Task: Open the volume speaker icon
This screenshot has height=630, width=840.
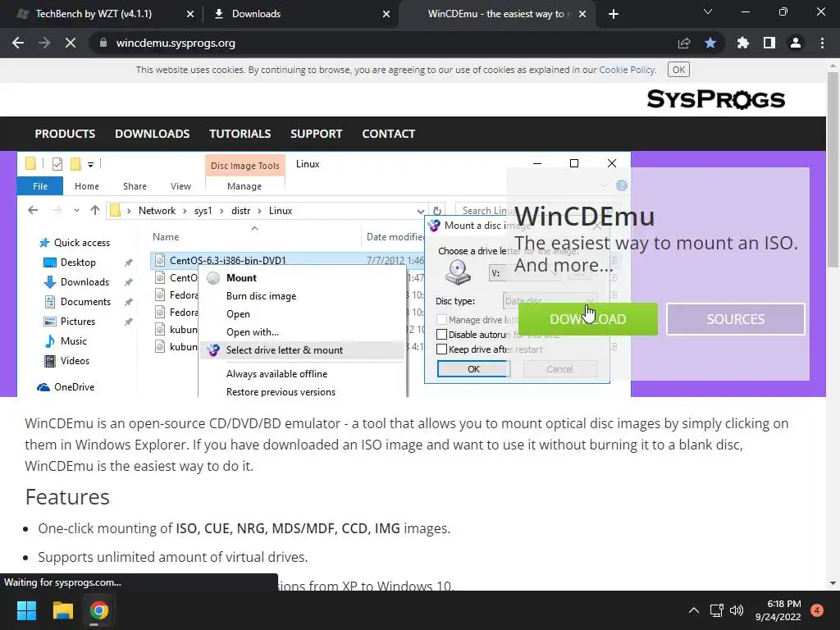Action: coord(737,610)
